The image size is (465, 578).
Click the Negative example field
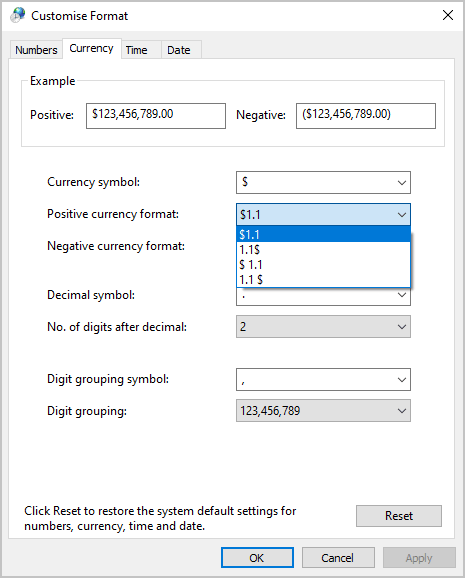click(x=365, y=116)
